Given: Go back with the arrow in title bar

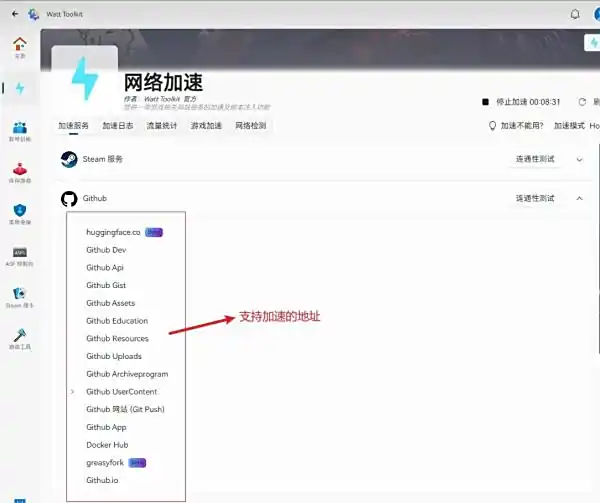Looking at the screenshot, I should [15, 14].
